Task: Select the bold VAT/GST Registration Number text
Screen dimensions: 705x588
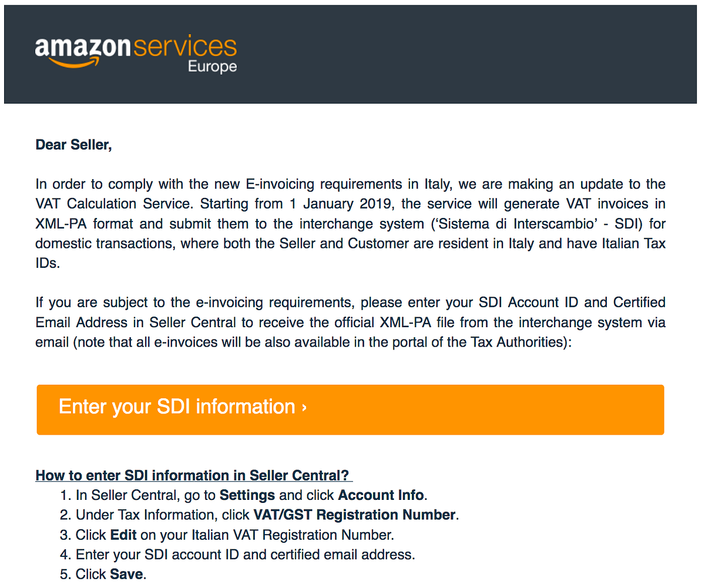Action: [354, 515]
